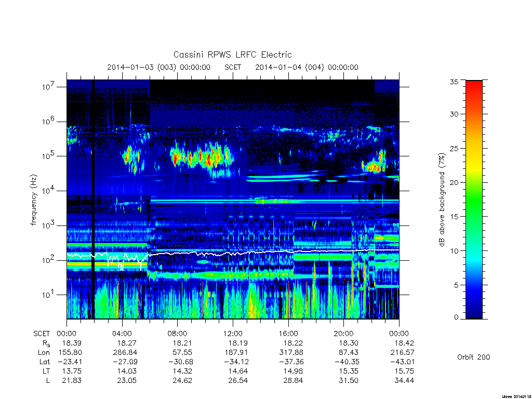Image resolution: width=532 pixels, height=399 pixels.
Task: Click the end date 2014-01-04 label
Action: [307, 67]
